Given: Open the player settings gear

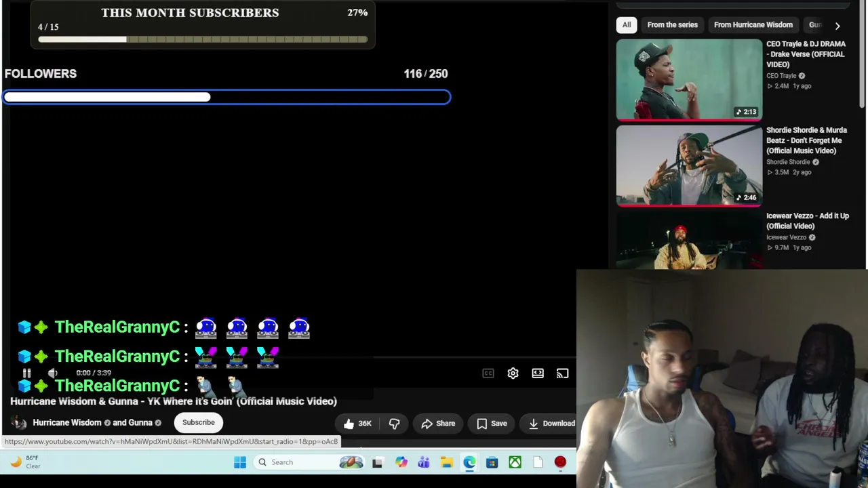Looking at the screenshot, I should coord(513,373).
